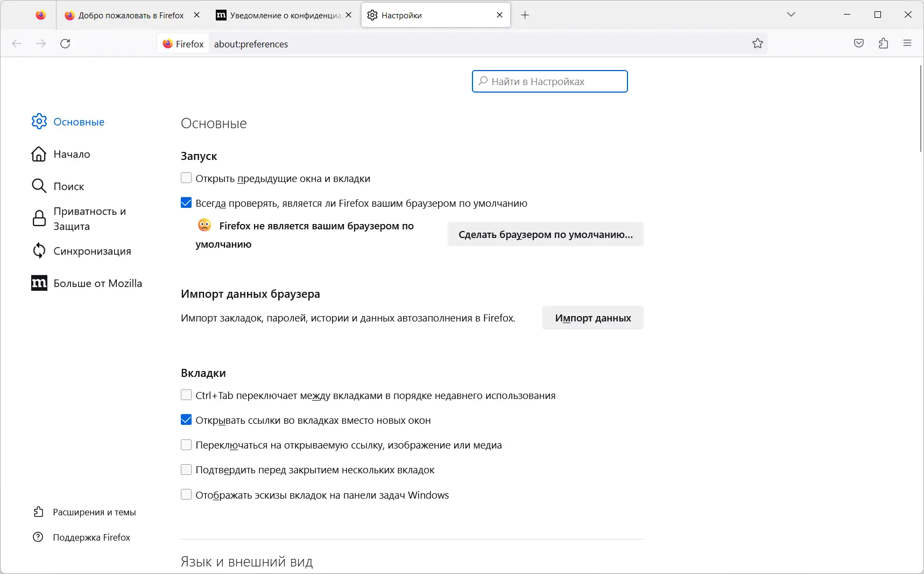Toggle the Ctrl+Tab recent-order switching checkbox
The width and height of the screenshot is (924, 574).
coord(186,395)
